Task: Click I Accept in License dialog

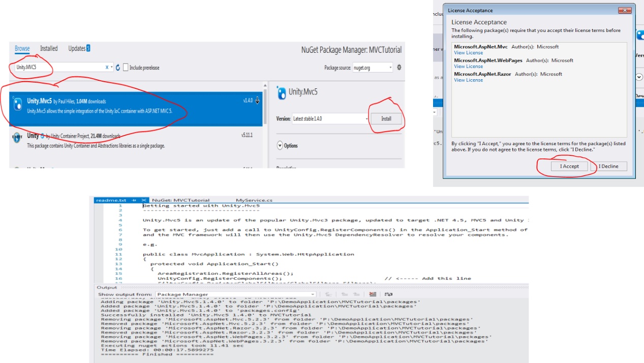Action: [569, 166]
